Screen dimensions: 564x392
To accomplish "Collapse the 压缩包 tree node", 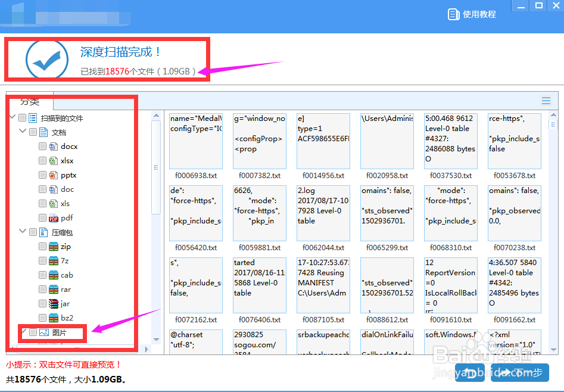I will pos(23,231).
